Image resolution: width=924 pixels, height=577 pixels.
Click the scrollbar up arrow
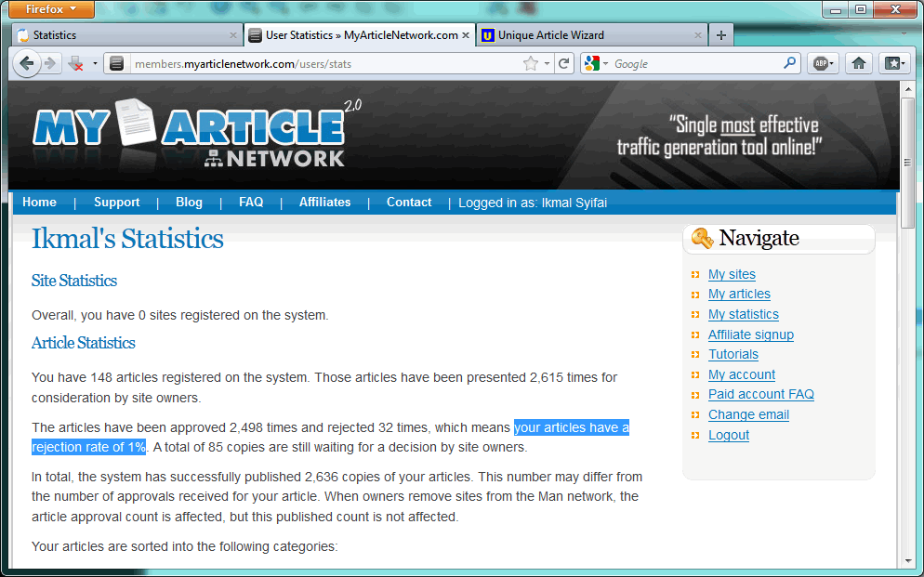[908, 89]
